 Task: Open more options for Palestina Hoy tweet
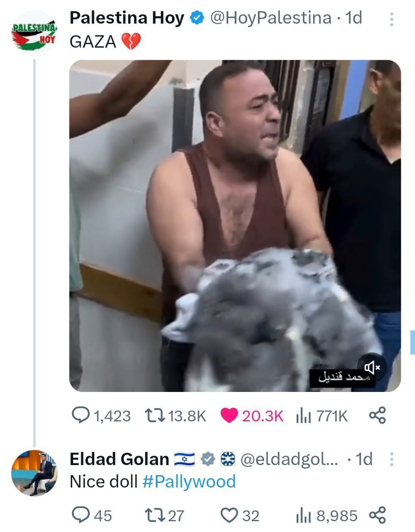[391, 19]
